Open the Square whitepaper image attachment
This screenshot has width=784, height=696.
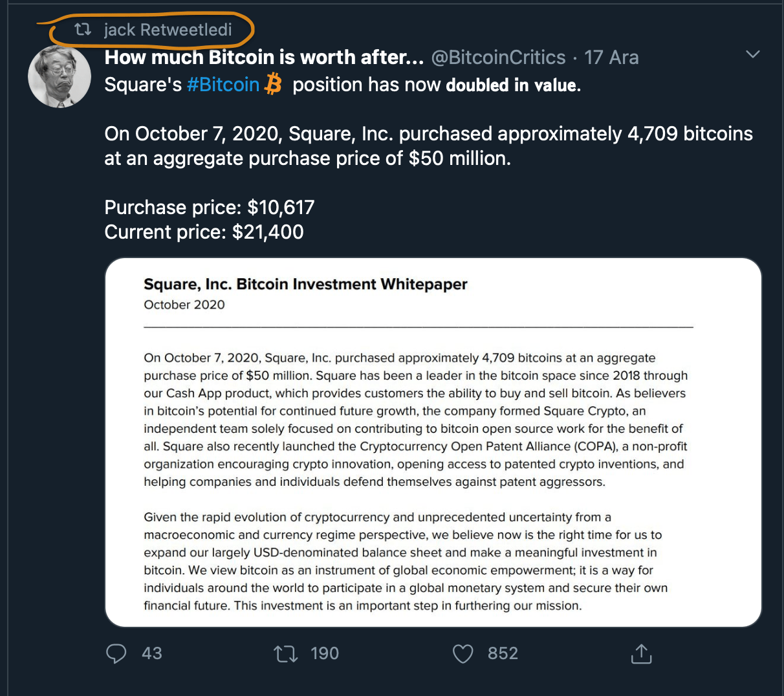[x=433, y=442]
